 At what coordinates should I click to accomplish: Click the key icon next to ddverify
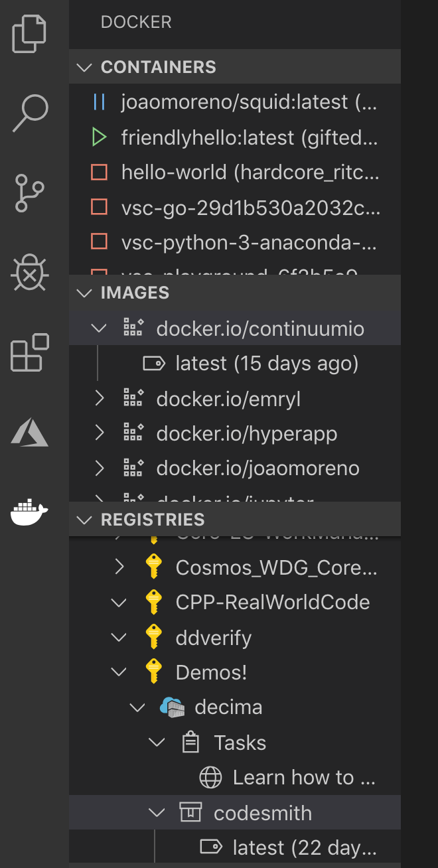click(x=153, y=638)
